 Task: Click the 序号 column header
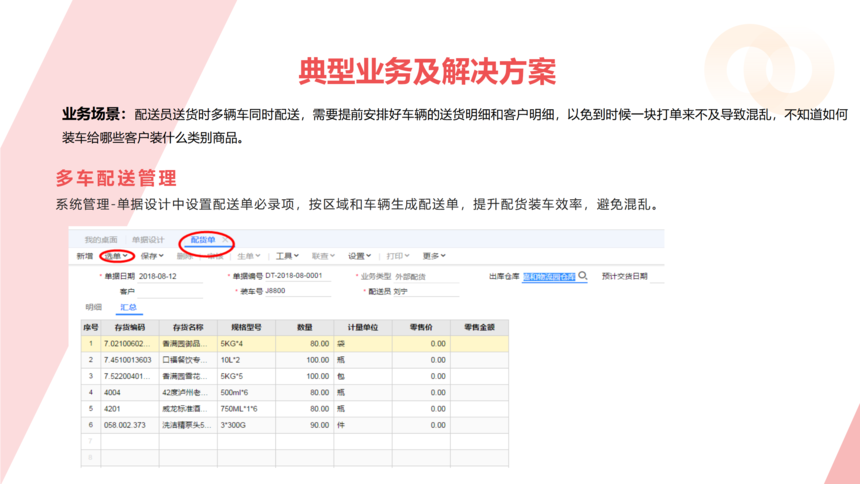90,328
